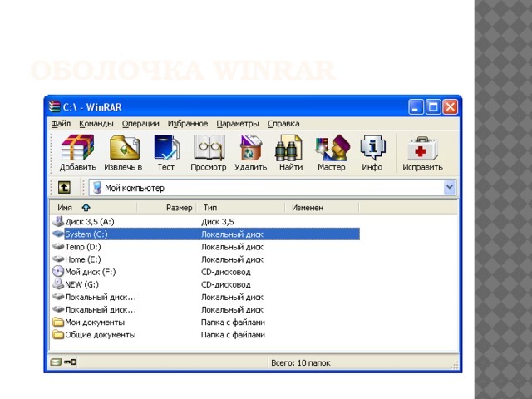Click the WinRAR title bar app icon

tap(54, 106)
